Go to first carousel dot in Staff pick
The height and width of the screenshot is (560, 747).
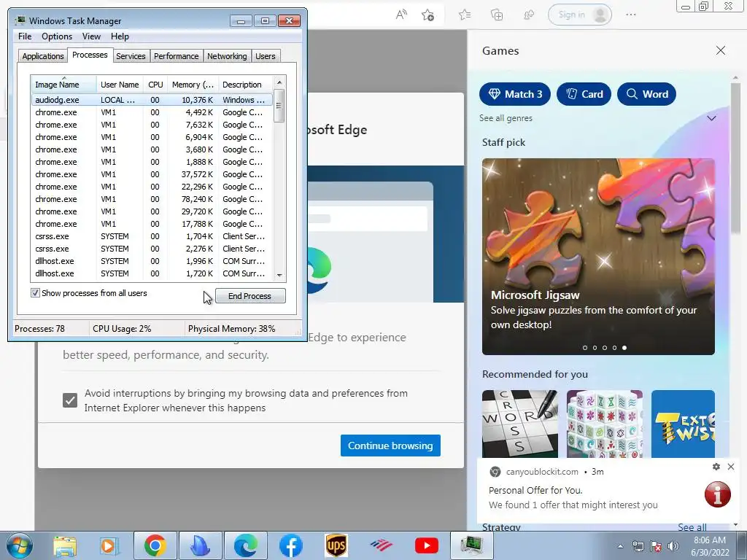pos(585,348)
